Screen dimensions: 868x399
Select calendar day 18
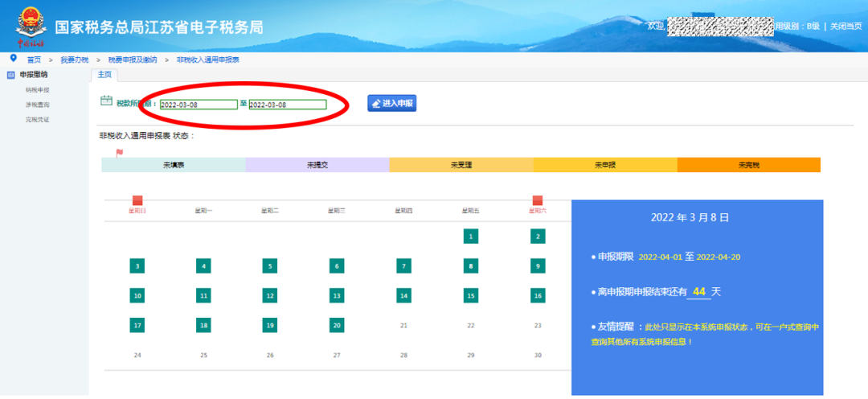pyautogui.click(x=203, y=326)
